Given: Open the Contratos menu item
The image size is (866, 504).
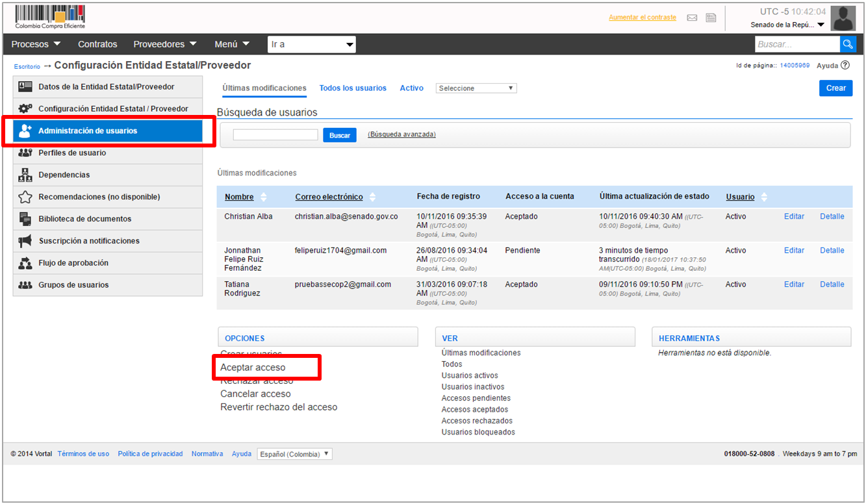Looking at the screenshot, I should click(x=97, y=44).
